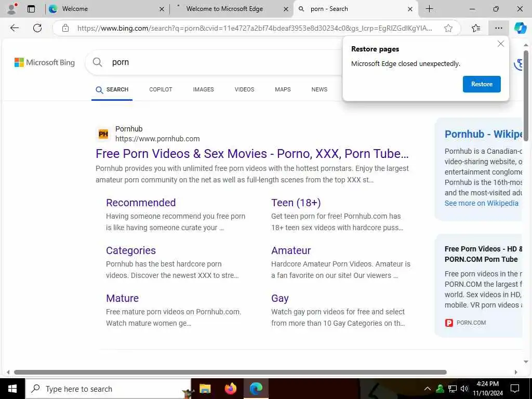This screenshot has height=399, width=532.
Task: Open the Wikipedia card heading link
Action: pyautogui.click(x=483, y=134)
